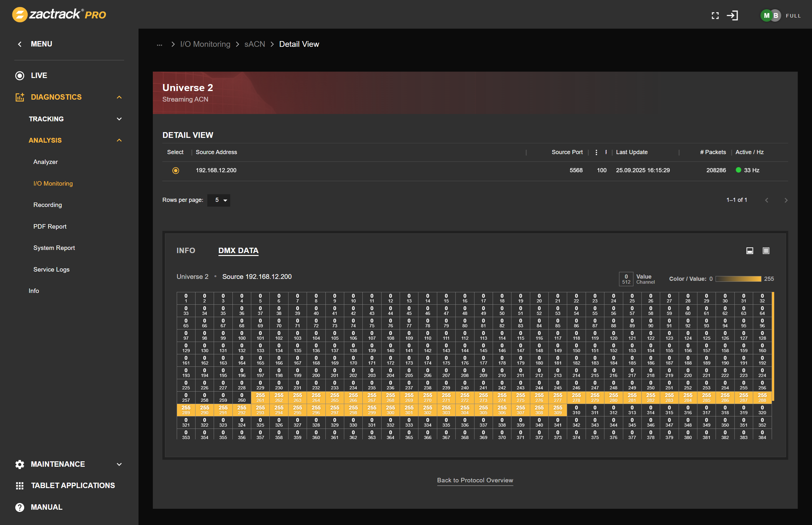Image resolution: width=812 pixels, height=525 pixels.
Task: Click the logout icon in the header
Action: point(733,15)
